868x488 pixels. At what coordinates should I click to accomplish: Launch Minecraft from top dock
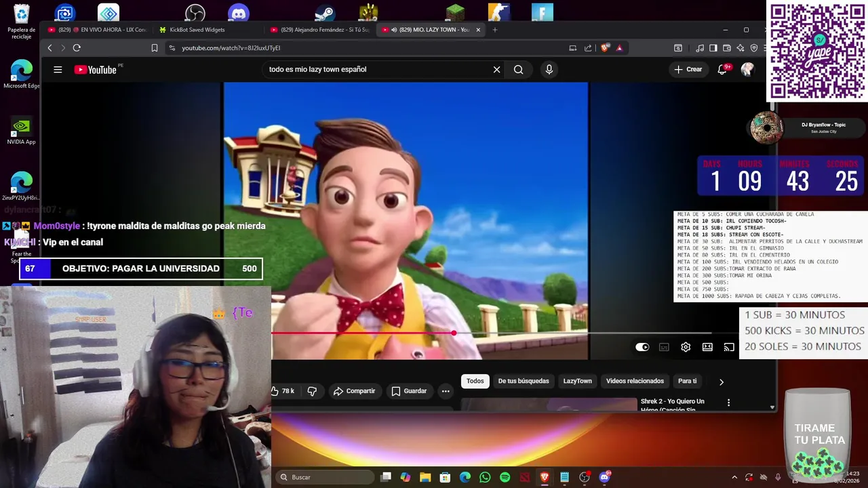pos(455,13)
